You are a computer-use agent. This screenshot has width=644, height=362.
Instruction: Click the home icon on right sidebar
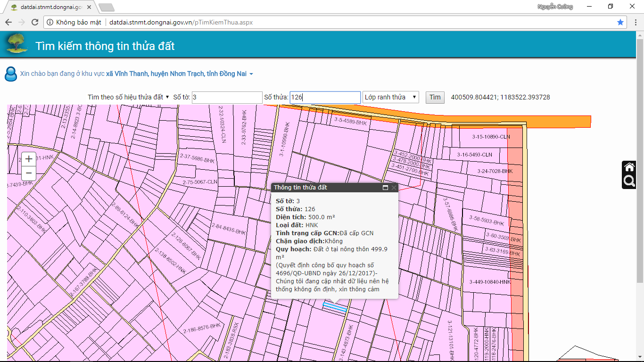[x=629, y=167]
